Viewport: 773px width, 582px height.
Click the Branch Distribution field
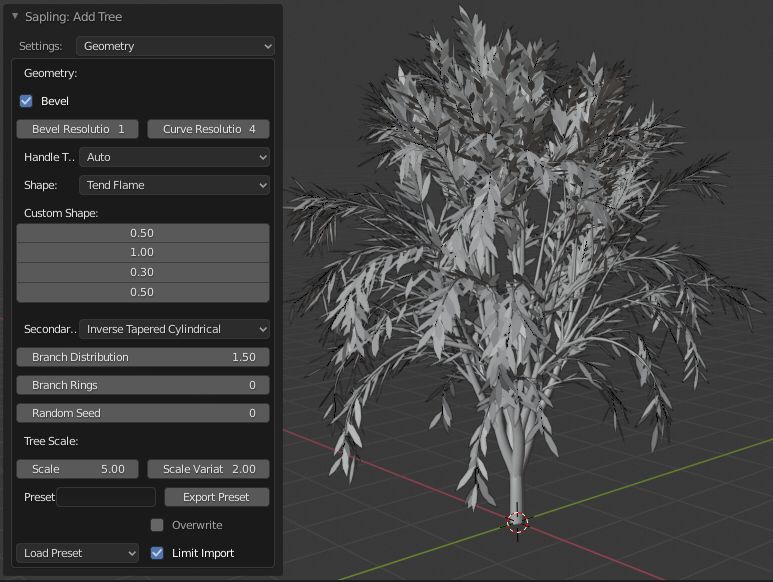[142, 357]
